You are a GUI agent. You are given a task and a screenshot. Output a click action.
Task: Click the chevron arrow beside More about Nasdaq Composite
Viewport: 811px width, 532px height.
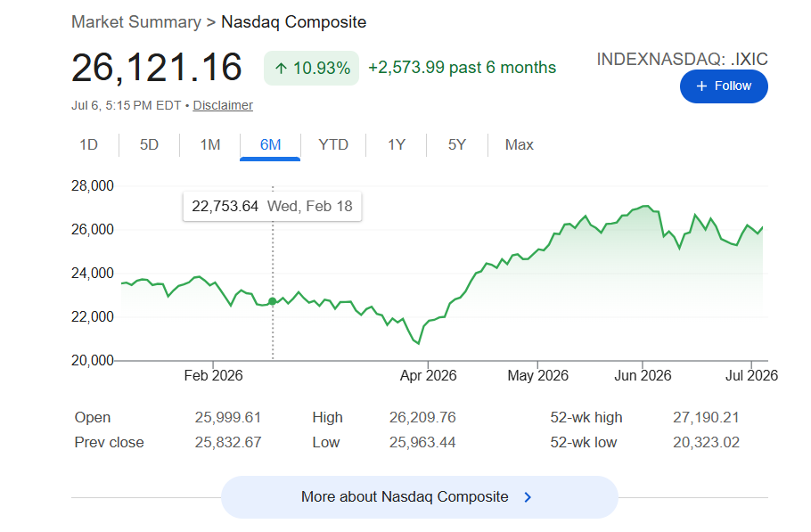click(528, 497)
